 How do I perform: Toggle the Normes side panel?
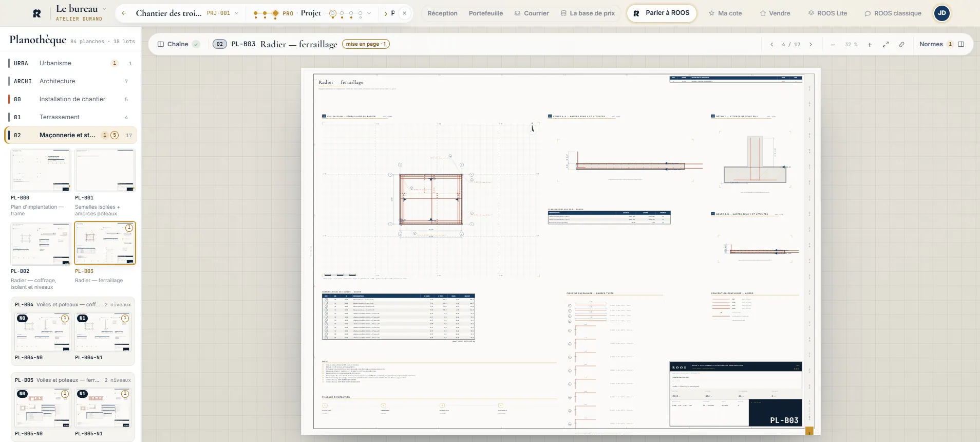941,44
